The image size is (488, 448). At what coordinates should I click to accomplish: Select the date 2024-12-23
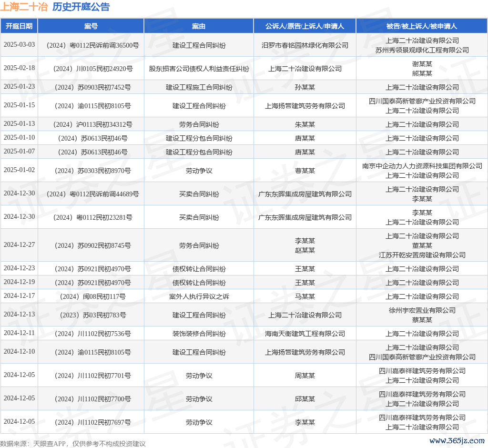click(x=19, y=268)
